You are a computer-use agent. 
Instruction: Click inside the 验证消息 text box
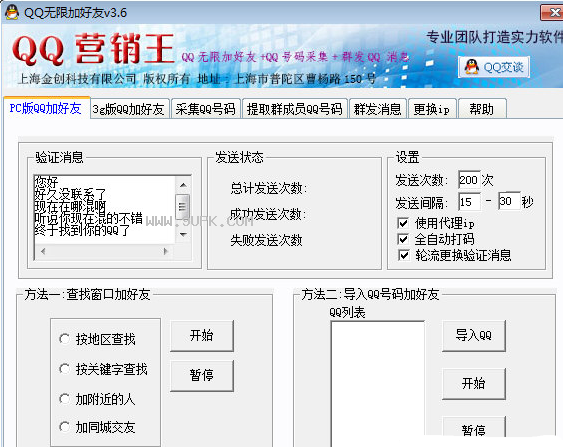pos(104,210)
